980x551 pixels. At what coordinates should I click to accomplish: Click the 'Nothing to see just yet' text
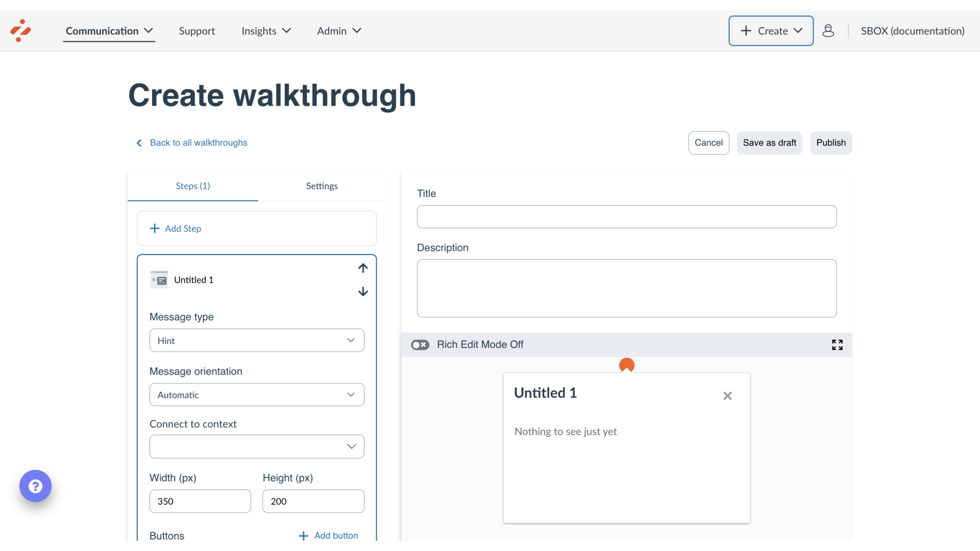pyautogui.click(x=566, y=432)
